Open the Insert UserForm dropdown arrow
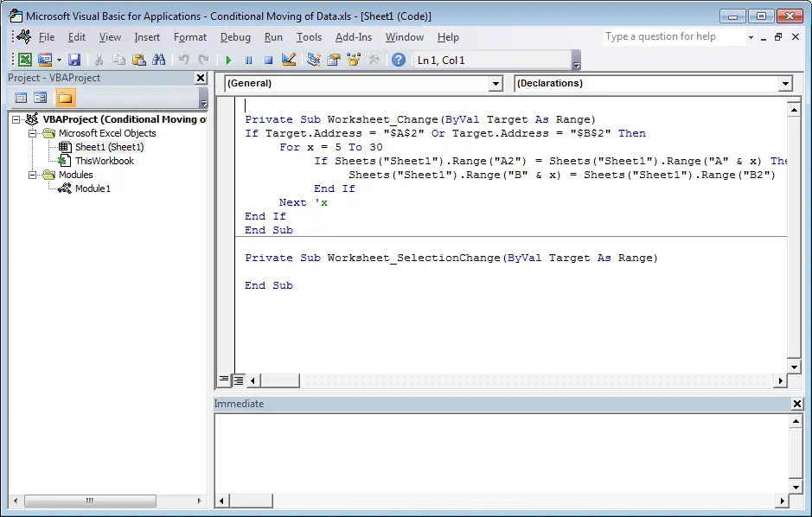Image resolution: width=812 pixels, height=517 pixels. (59, 60)
